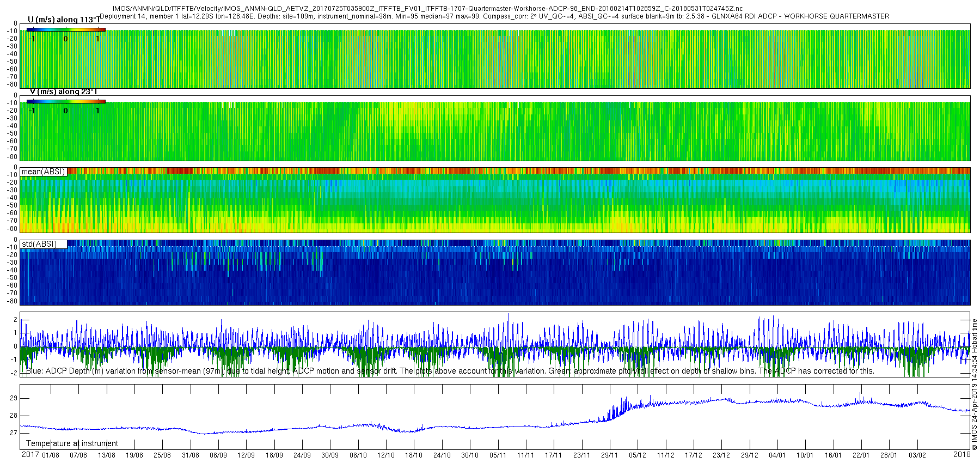Click the V velocity colorbar legend
The height and width of the screenshot is (463, 980).
(66, 101)
